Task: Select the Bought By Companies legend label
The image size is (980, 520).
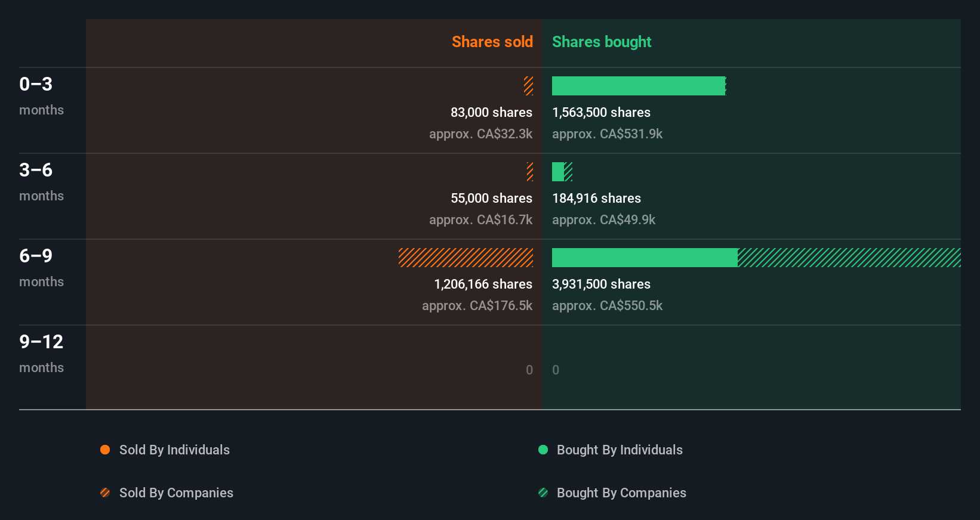Action: point(621,493)
